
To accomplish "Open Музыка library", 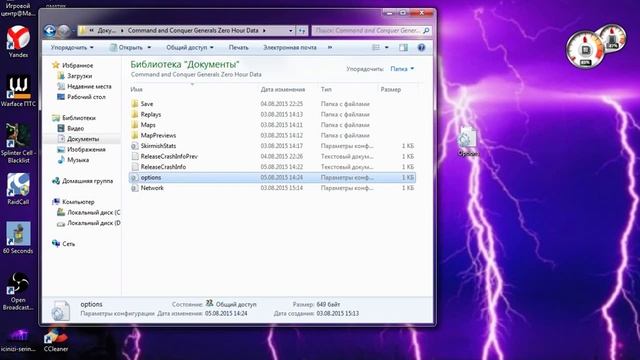I will [78, 160].
